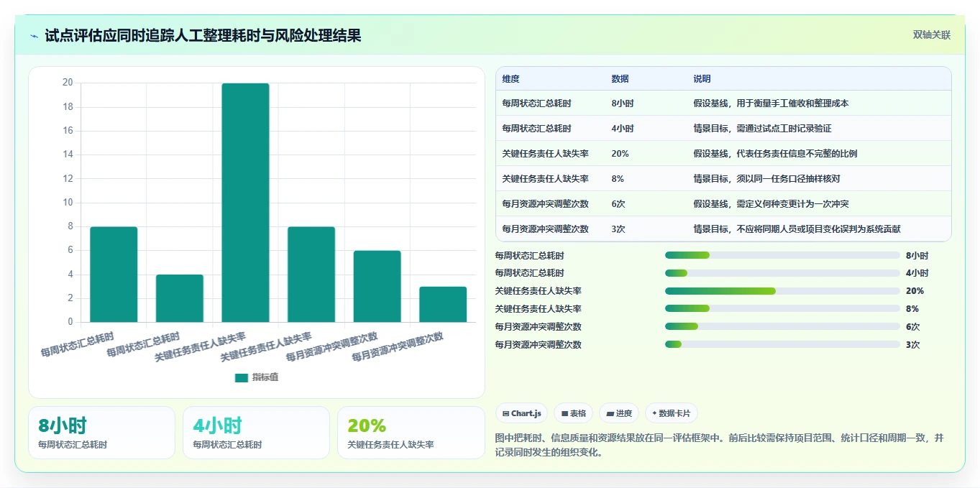Click the 数据 column header
The image size is (980, 488).
pos(620,78)
